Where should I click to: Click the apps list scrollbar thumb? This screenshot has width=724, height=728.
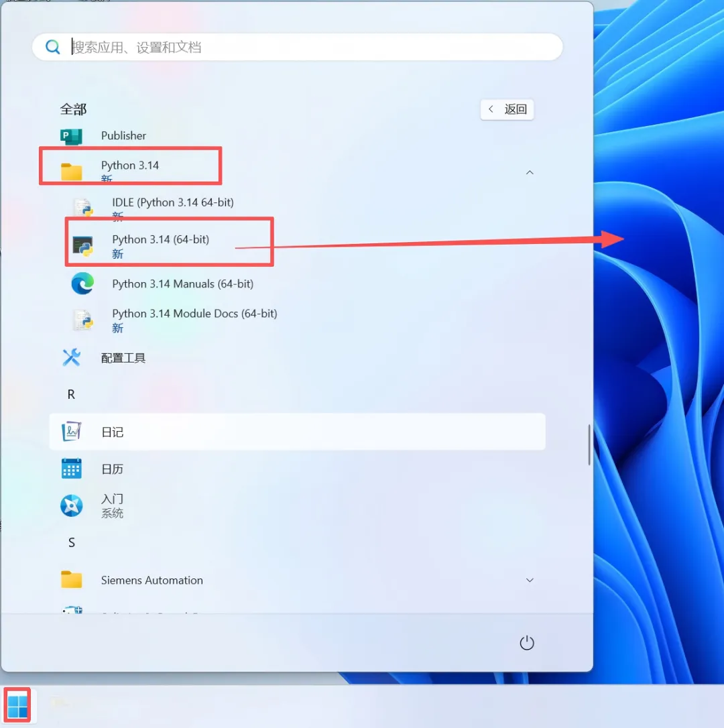coord(589,444)
